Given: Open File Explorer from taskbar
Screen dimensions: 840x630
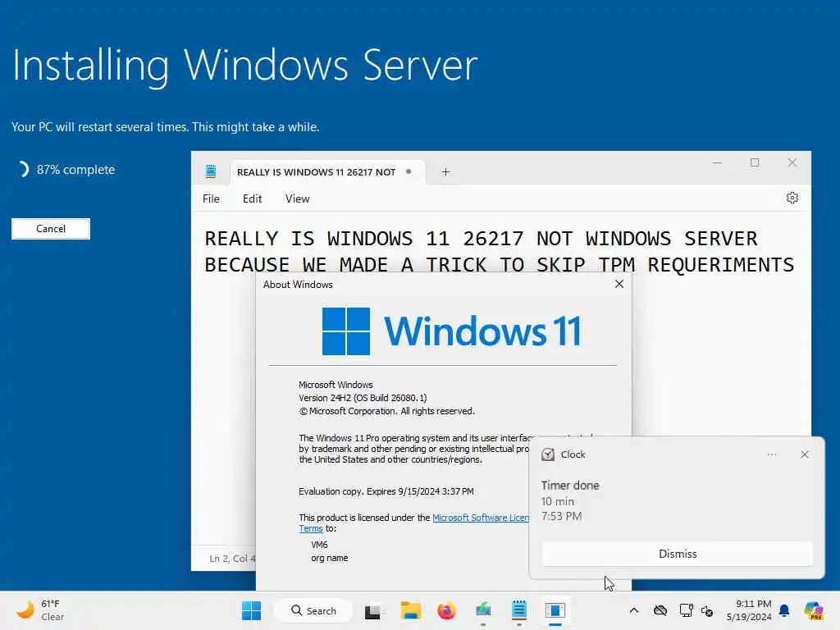Looking at the screenshot, I should coord(410,610).
